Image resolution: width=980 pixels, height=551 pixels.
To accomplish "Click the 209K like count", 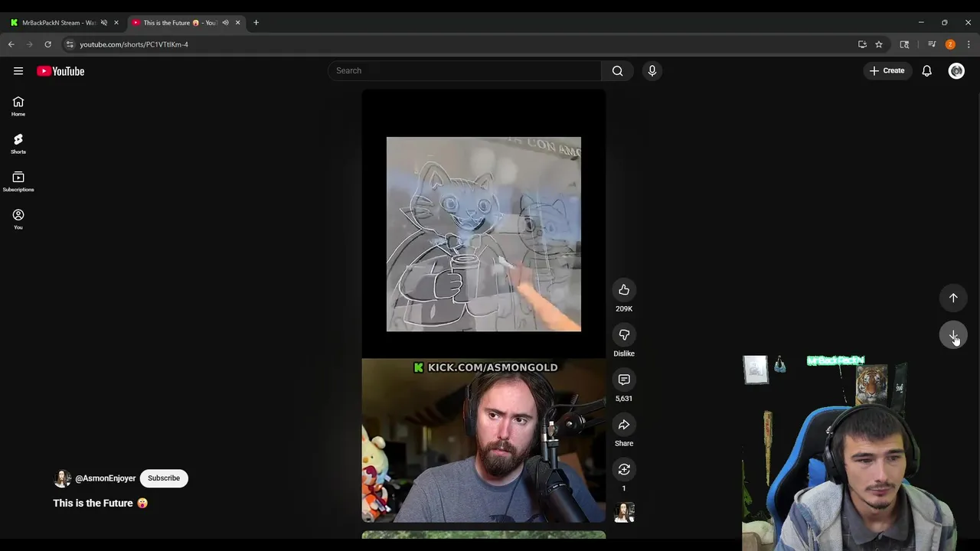I will (x=624, y=308).
